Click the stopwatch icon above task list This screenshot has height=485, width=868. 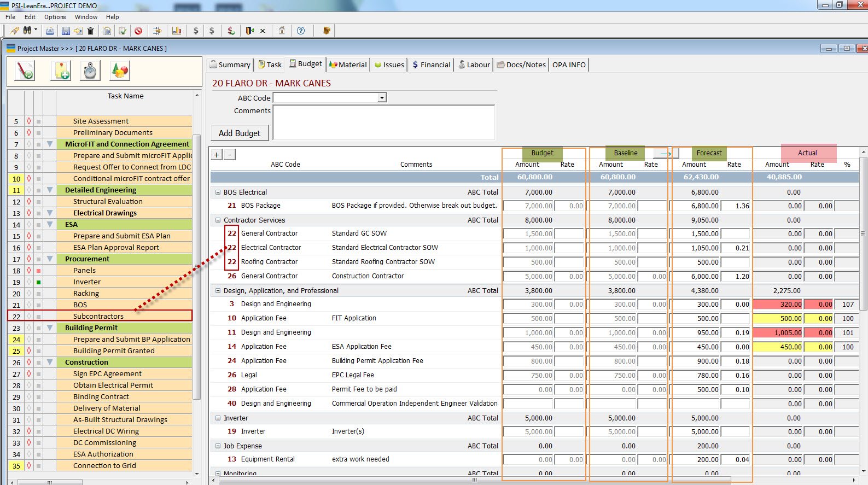90,71
